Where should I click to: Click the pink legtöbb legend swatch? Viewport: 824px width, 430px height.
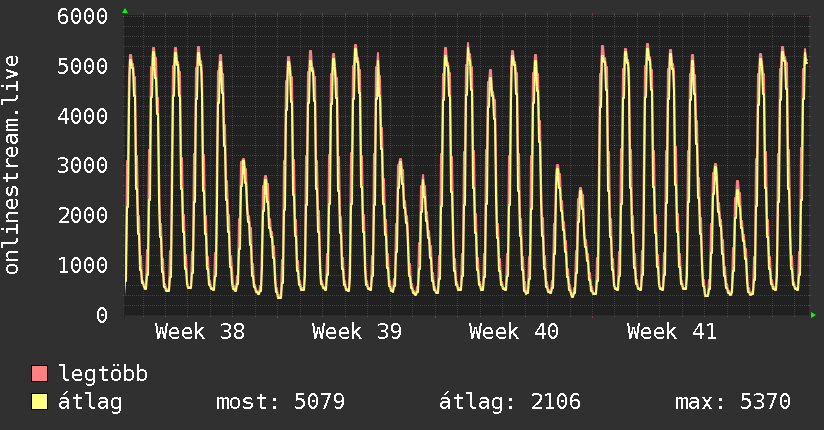click(x=39, y=373)
